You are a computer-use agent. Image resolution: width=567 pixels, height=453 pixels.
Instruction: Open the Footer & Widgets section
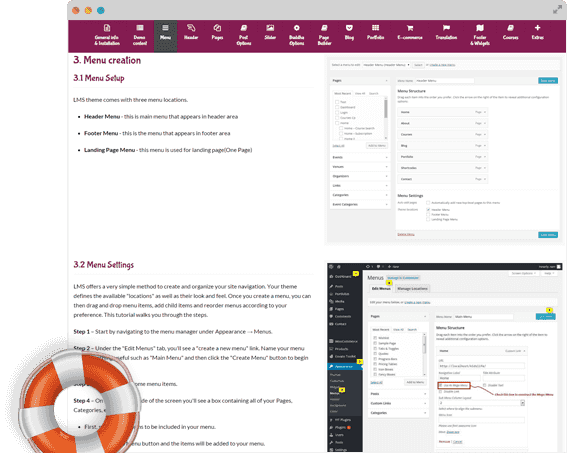(x=480, y=35)
